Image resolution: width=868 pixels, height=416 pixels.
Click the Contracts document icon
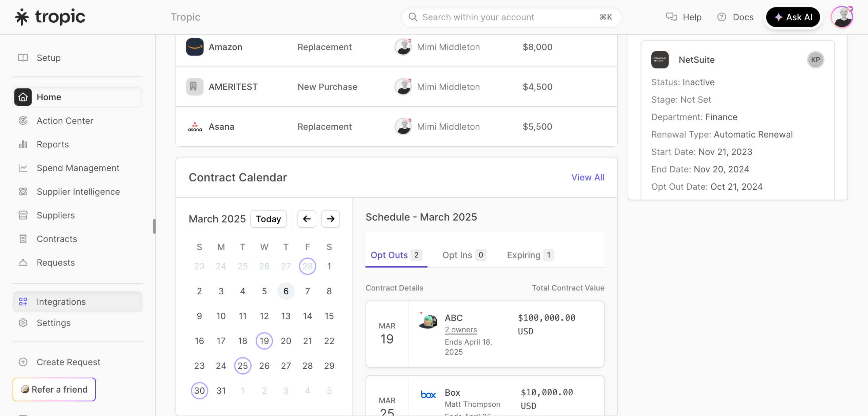[23, 239]
